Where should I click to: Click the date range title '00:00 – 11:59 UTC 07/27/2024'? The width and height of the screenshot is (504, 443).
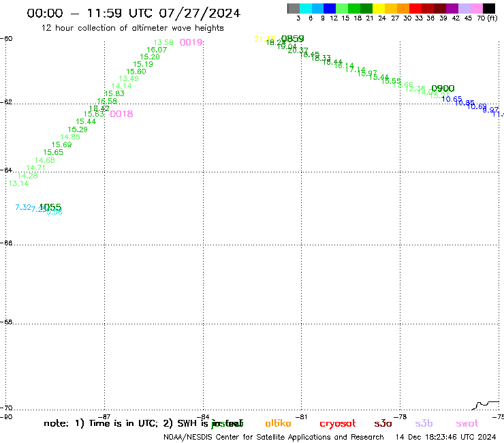[x=133, y=13]
